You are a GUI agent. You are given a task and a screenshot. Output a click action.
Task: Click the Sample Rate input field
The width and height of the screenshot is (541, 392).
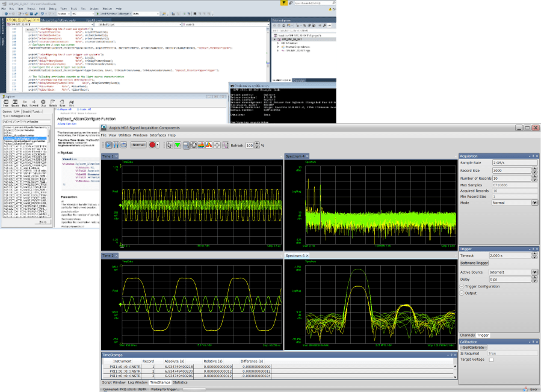point(515,163)
